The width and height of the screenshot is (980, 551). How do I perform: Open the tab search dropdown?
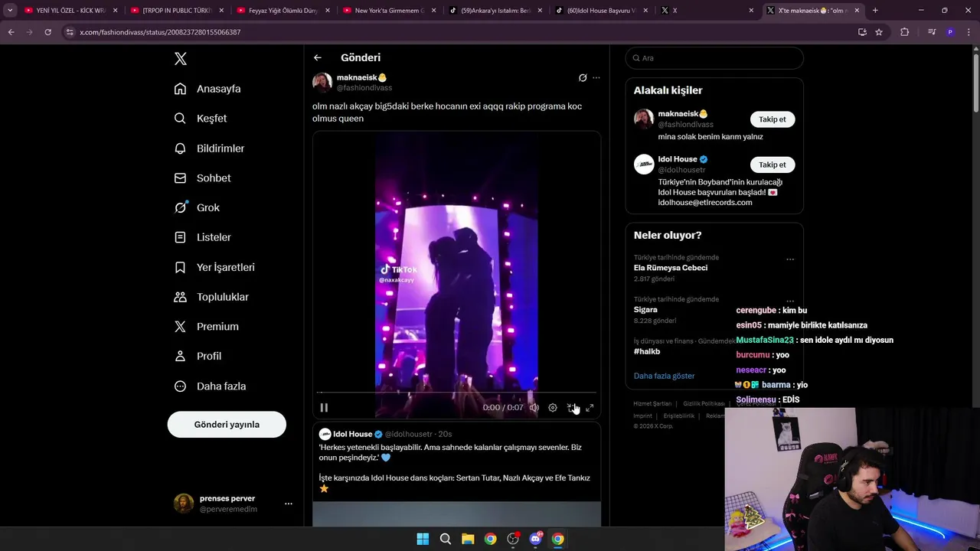point(10,11)
